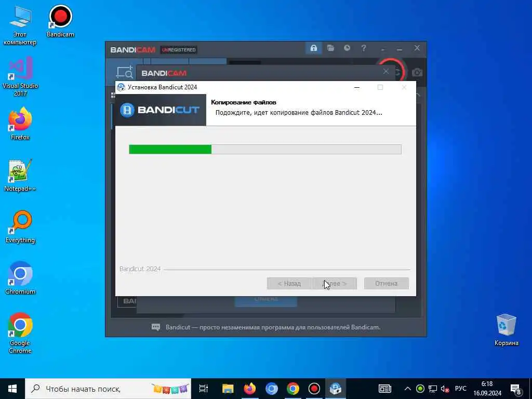Open the folder icon in Bandicam title bar
The image size is (532, 399).
pyautogui.click(x=330, y=48)
